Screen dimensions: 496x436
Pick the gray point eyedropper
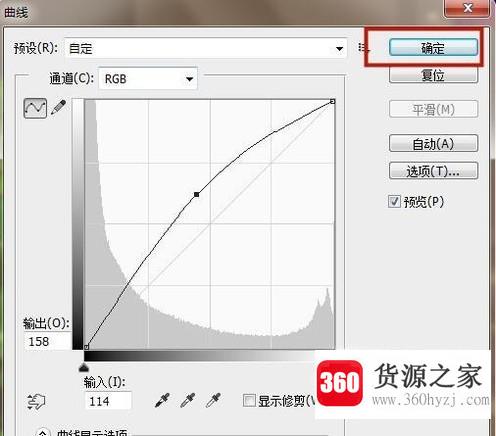[188, 400]
